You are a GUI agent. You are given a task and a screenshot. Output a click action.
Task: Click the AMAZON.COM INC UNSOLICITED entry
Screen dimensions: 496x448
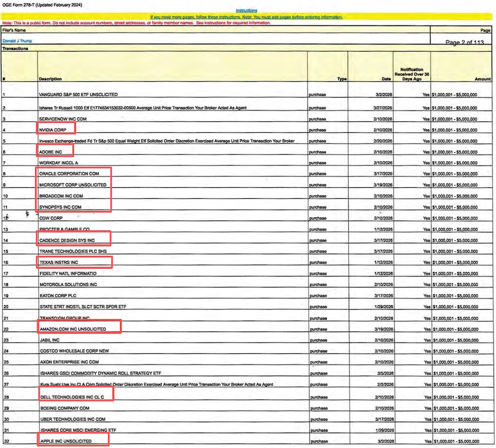(73, 329)
